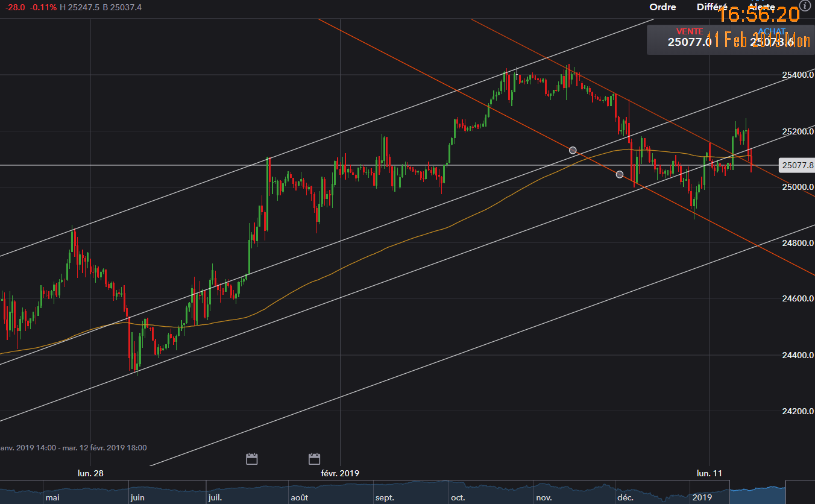
Task: Select the upper circle handle on orange trendline
Action: click(573, 150)
